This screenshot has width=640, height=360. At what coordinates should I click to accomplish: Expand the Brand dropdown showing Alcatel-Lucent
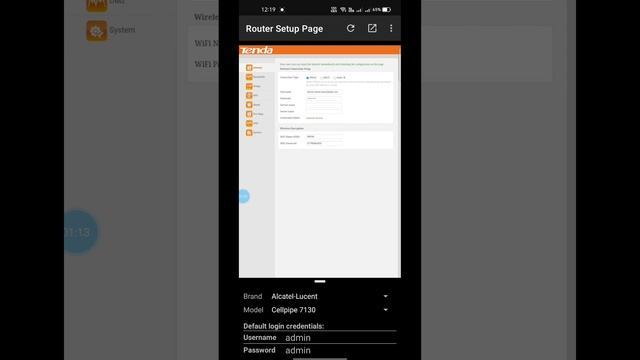pyautogui.click(x=329, y=296)
